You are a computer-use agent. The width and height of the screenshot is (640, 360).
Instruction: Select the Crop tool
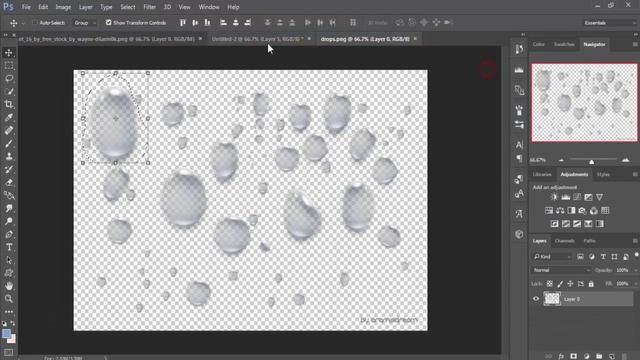pyautogui.click(x=9, y=104)
